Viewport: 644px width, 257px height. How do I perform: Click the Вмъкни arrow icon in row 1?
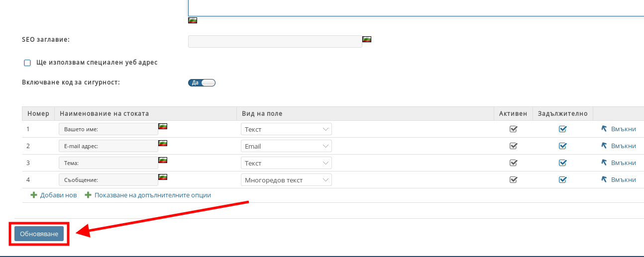point(604,129)
